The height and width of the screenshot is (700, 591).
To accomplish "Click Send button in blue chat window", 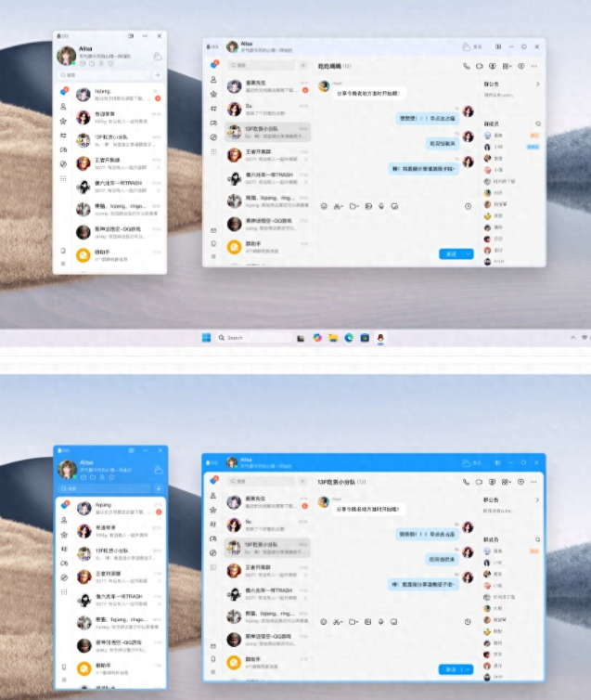I will (451, 669).
